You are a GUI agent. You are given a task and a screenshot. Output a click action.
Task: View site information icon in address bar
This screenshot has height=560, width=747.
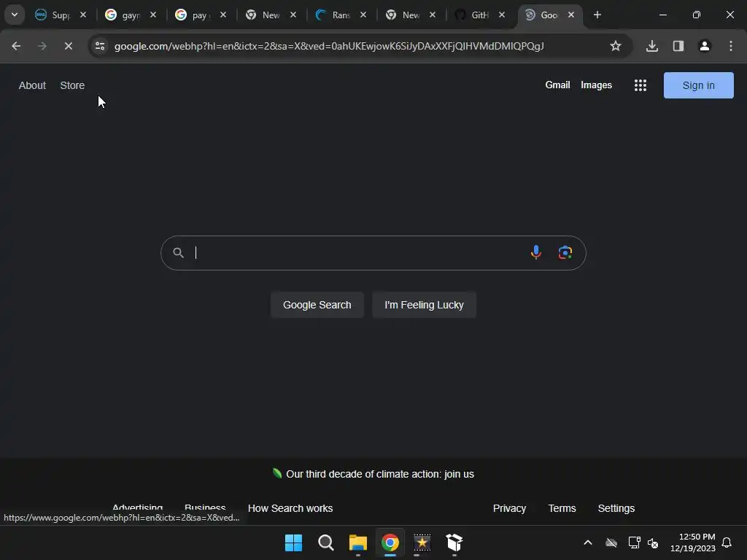100,46
